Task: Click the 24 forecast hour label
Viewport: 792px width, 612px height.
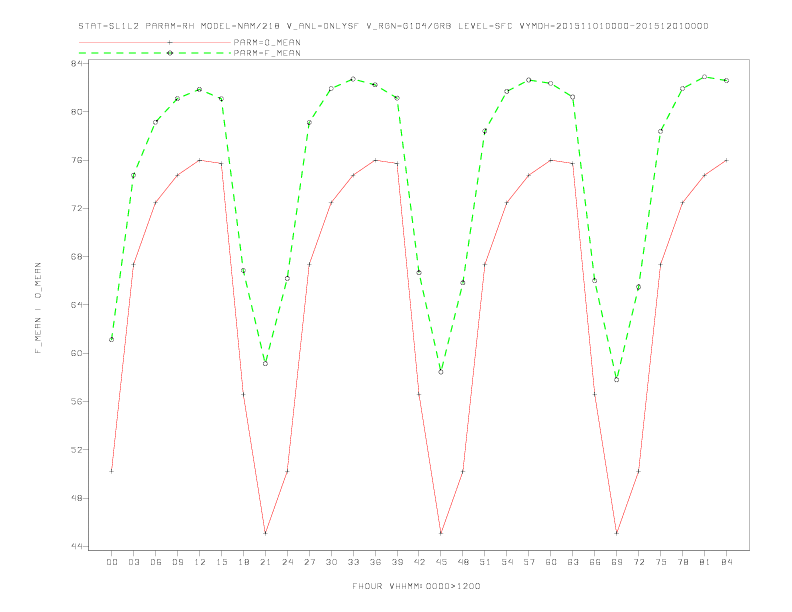Action: [287, 562]
